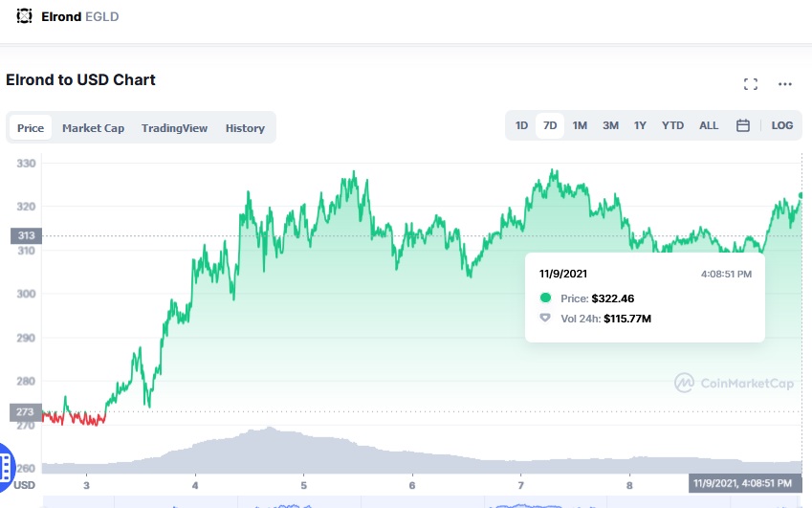Switch chart range to 1M
This screenshot has width=812, height=508.
click(x=580, y=125)
